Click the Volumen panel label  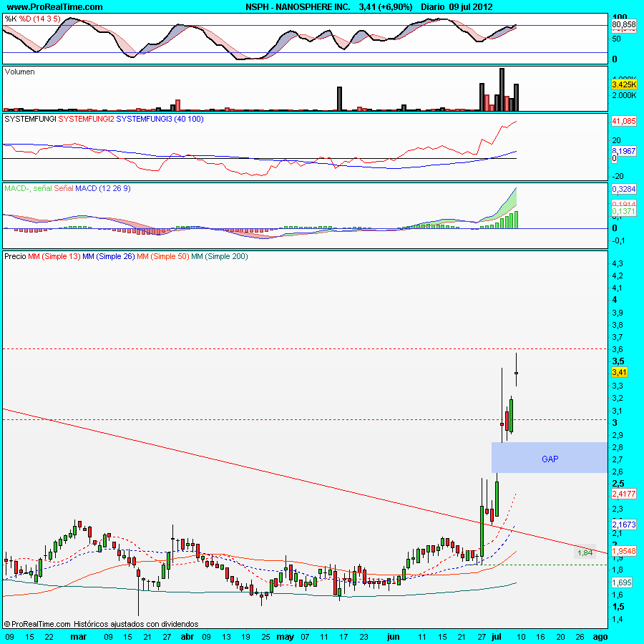coord(20,72)
